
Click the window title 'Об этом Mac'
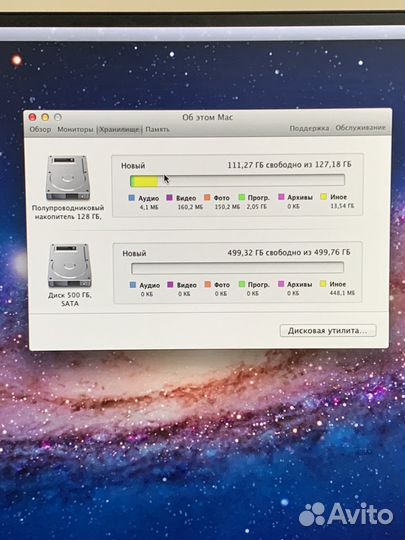208,117
